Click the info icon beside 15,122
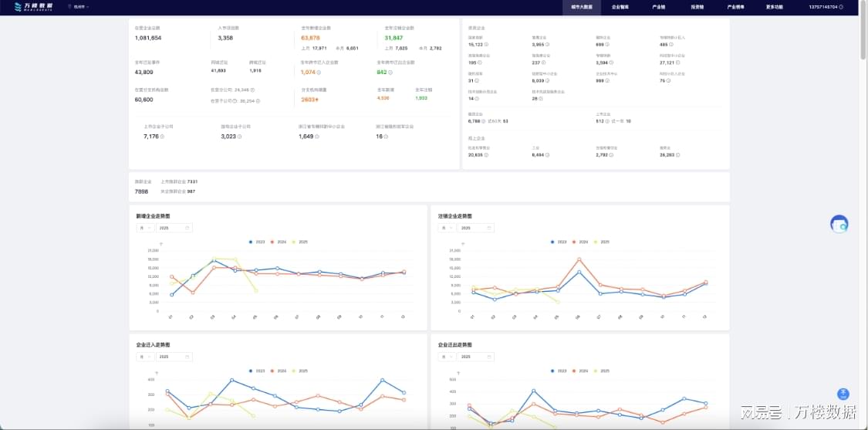Viewport: 868px width, 430px height. click(x=487, y=44)
